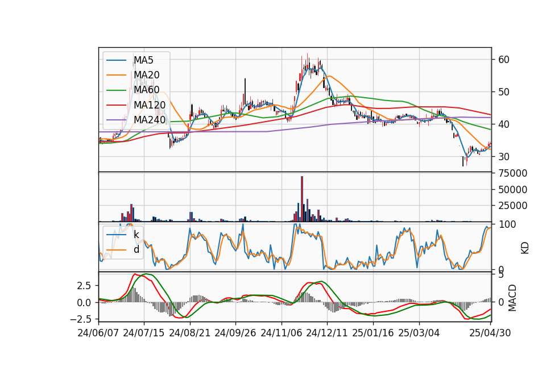Click the MA120 legend label
Image resolution: width=546 pixels, height=392 pixels.
(150, 105)
